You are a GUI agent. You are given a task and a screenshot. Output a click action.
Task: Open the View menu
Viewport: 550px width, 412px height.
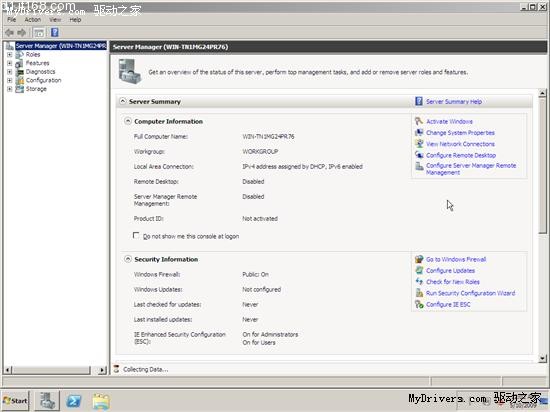point(55,20)
